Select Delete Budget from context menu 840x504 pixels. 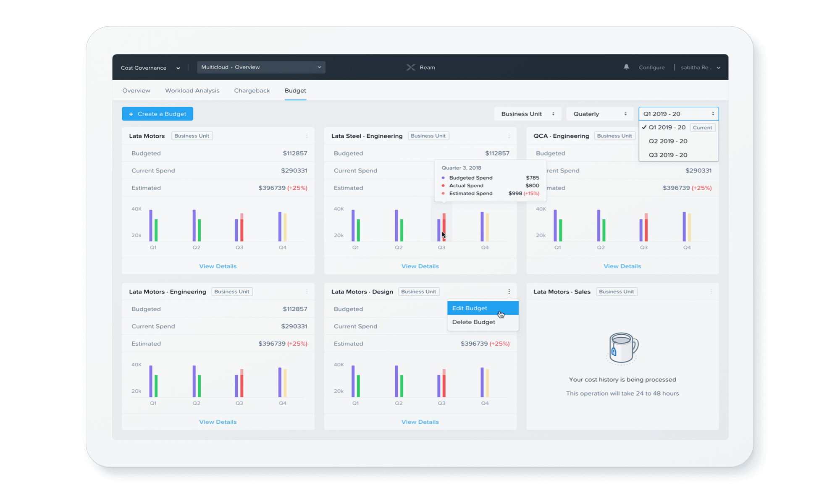pos(473,322)
